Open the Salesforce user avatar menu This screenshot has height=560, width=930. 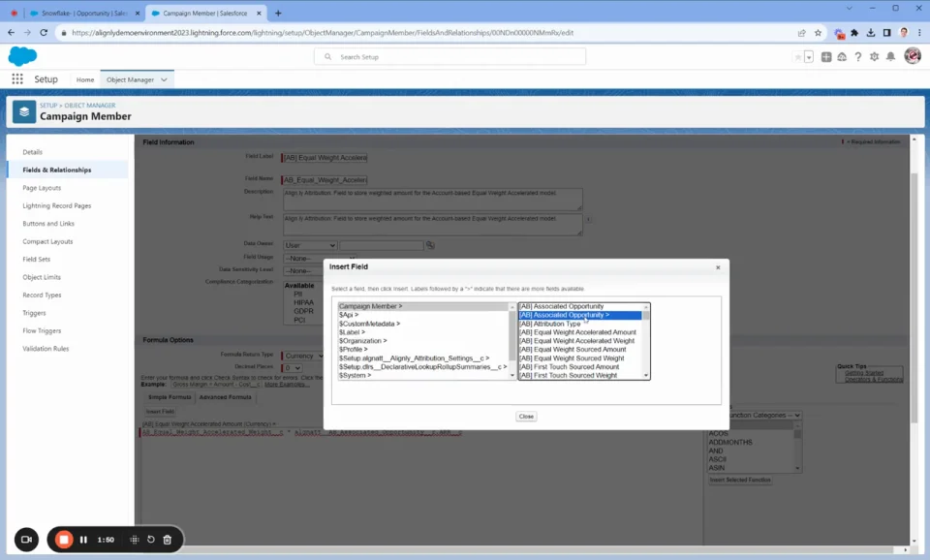click(913, 56)
